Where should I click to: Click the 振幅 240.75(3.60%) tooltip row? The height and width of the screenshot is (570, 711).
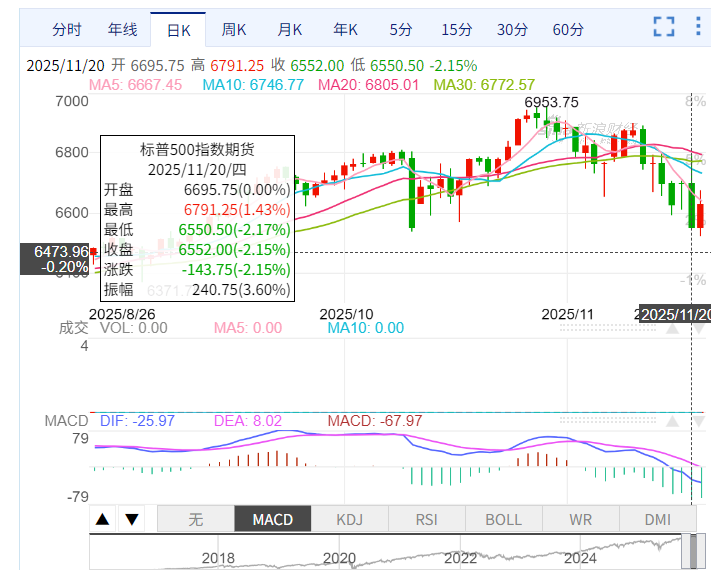197,289
